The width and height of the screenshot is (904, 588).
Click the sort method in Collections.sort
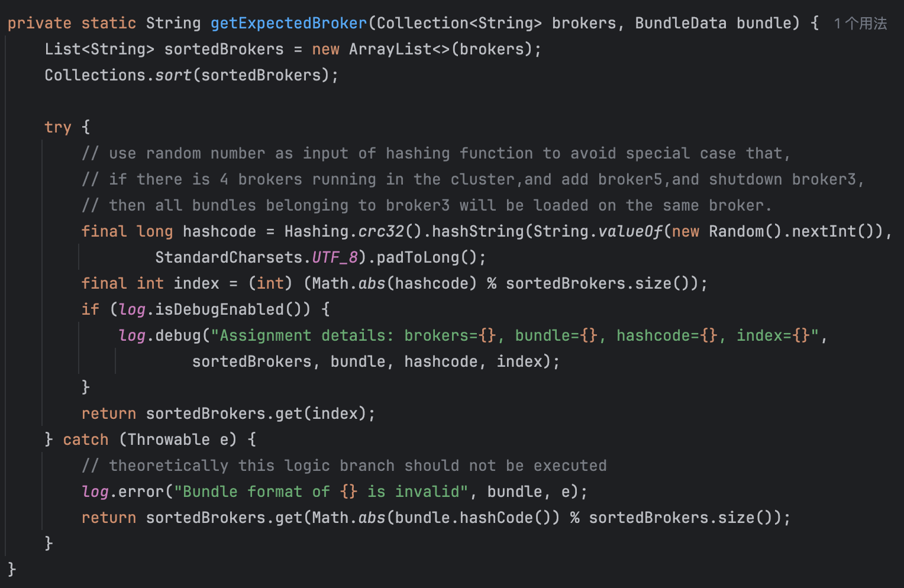(x=173, y=76)
